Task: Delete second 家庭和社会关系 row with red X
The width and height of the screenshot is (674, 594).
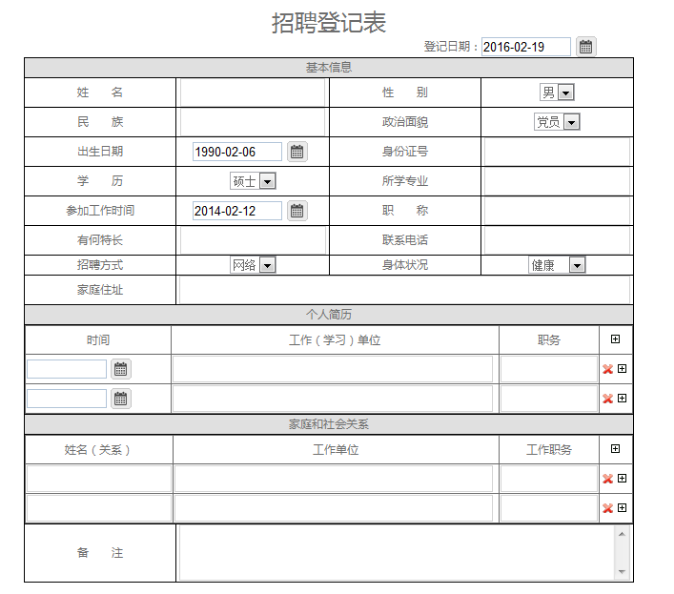Action: click(607, 508)
